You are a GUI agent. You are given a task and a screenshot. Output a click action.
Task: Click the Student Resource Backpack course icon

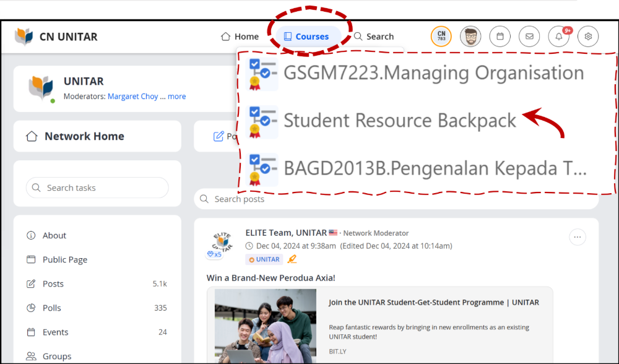262,121
